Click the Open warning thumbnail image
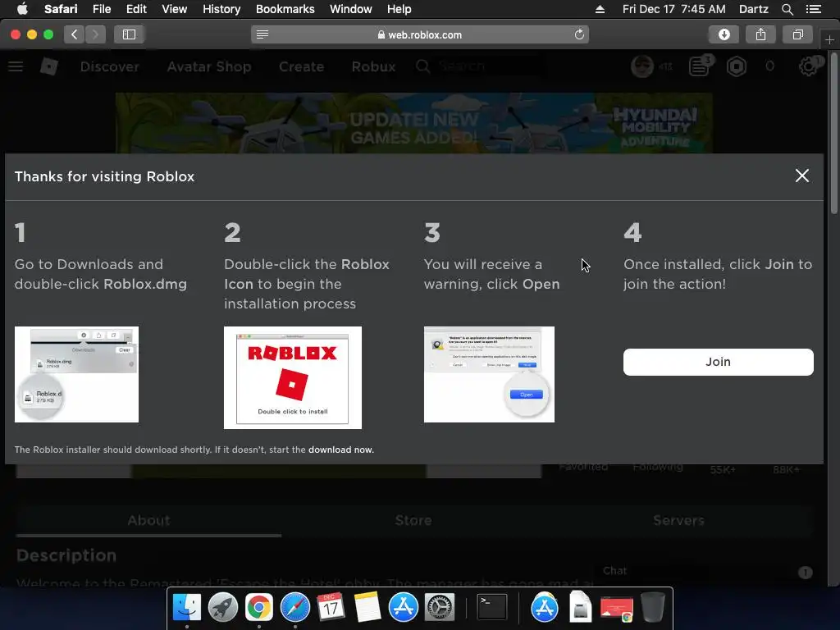The height and width of the screenshot is (630, 840). tap(489, 374)
